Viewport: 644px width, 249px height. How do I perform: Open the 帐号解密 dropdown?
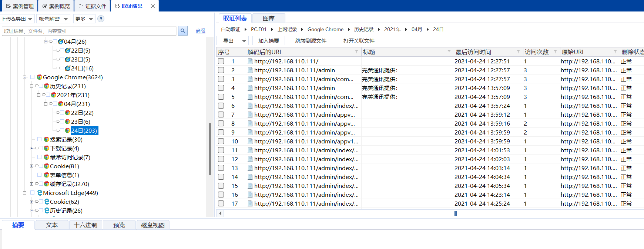click(53, 19)
